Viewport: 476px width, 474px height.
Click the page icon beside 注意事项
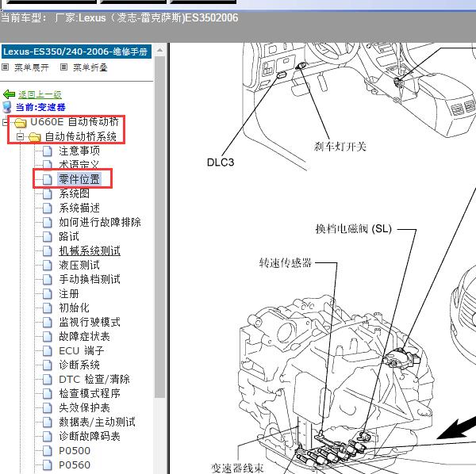(48, 151)
